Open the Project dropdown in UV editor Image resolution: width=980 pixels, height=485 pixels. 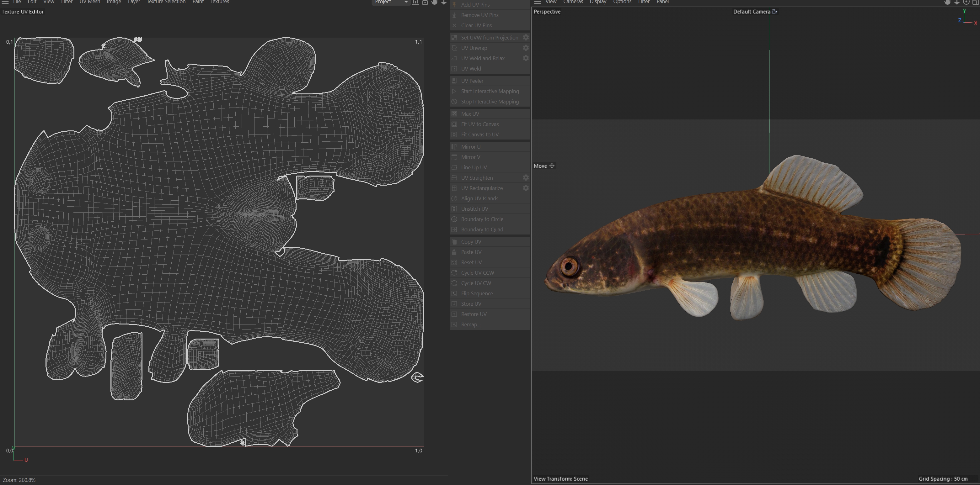click(391, 2)
